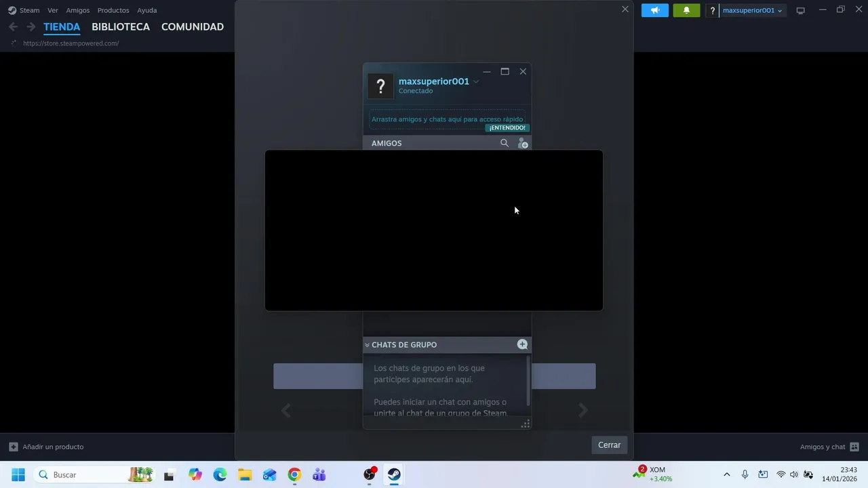This screenshot has width=868, height=488.
Task: Click the microphone tray icon
Action: coord(745,474)
